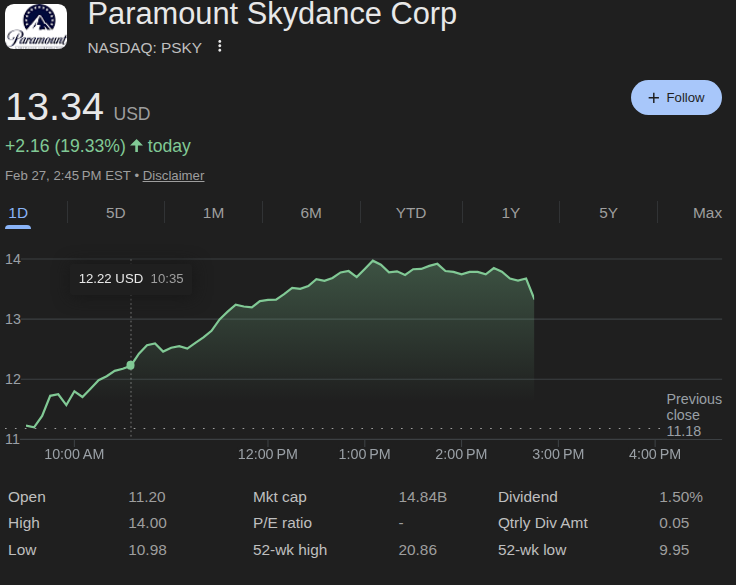This screenshot has width=736, height=585.
Task: Click the High value 14.00
Action: [147, 523]
